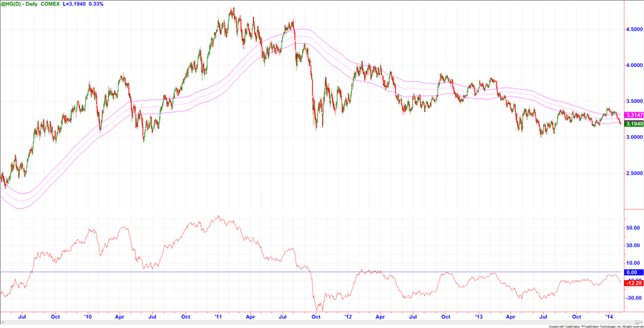The image size is (644, 328).
Task: Click the 50.00 indicator axis label
Action: coord(632,228)
